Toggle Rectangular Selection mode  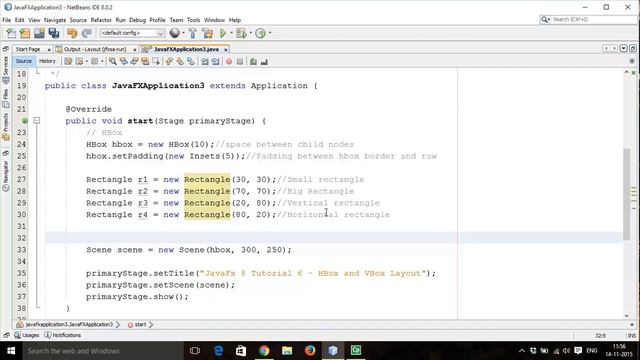[156, 62]
